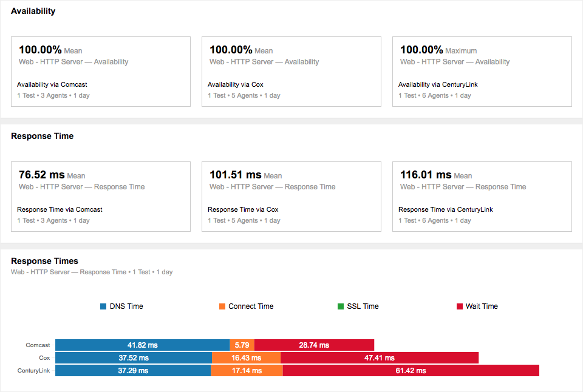
Task: Open the Availability via Comcast card
Action: tap(101, 72)
